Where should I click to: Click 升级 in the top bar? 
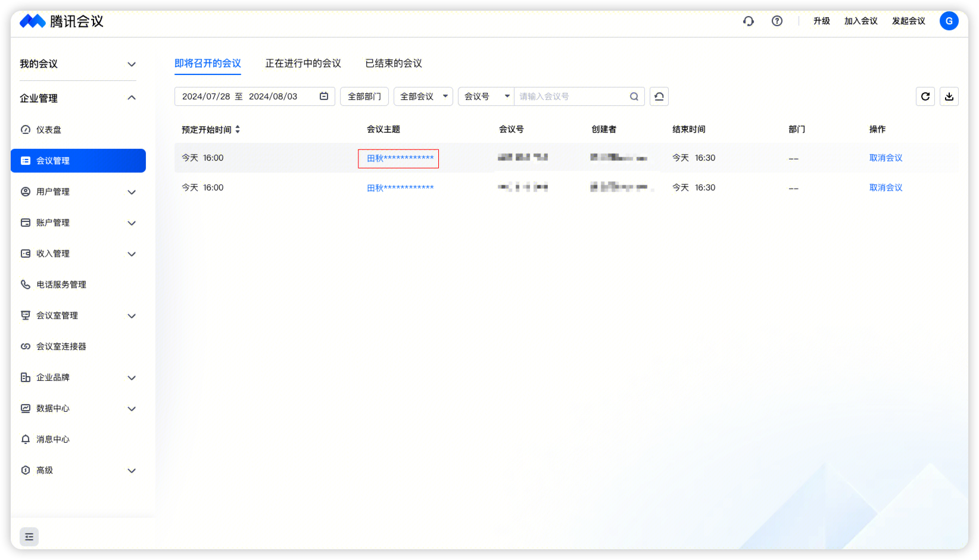pyautogui.click(x=822, y=21)
